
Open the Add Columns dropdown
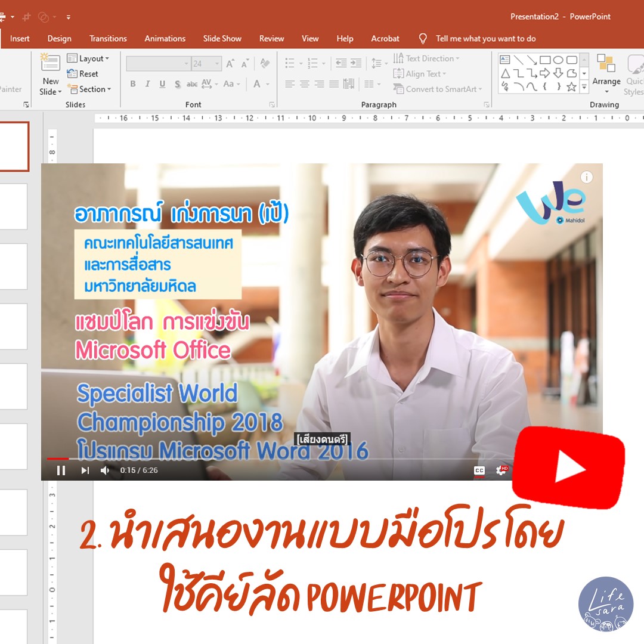[372, 84]
